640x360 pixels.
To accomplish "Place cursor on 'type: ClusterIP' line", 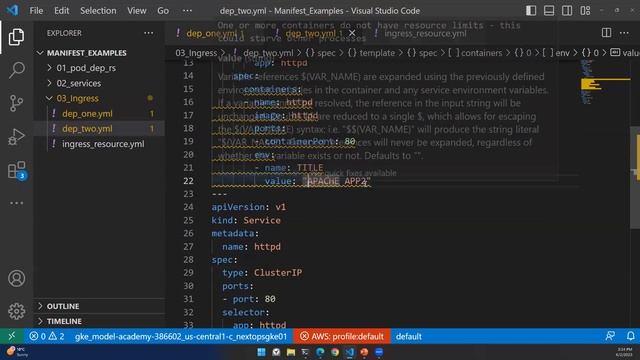I will pos(262,273).
